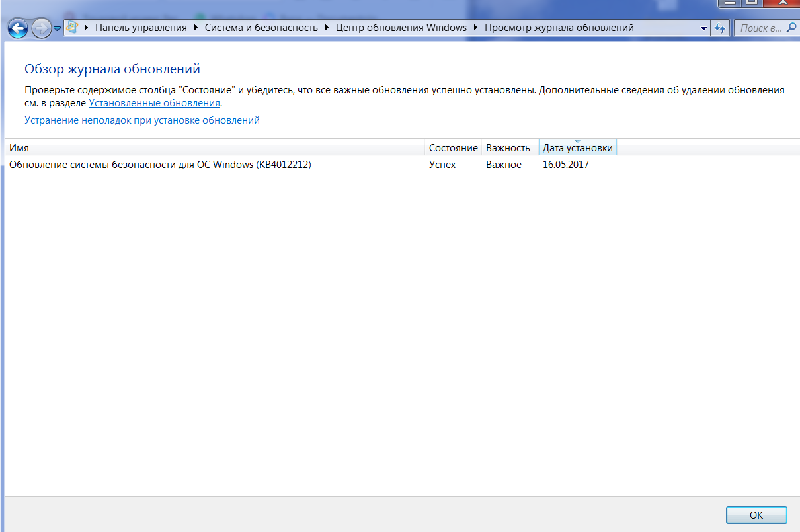Minimize the window using the title bar button
The width and height of the screenshot is (800, 532).
coord(729,3)
